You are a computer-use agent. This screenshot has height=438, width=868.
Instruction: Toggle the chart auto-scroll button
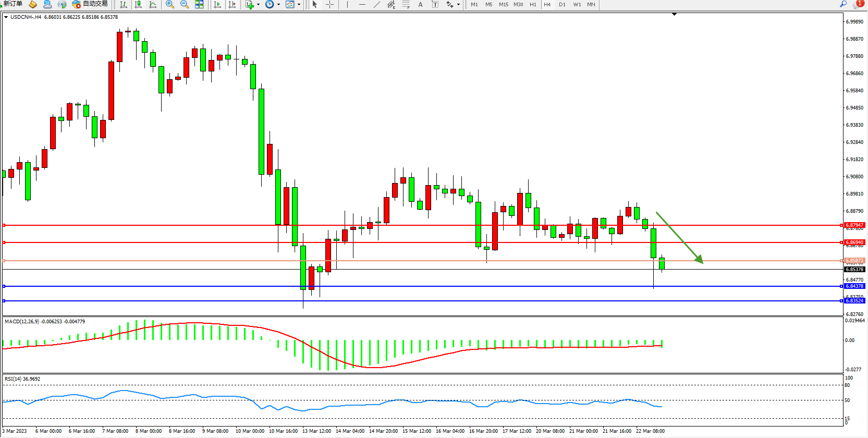click(x=217, y=4)
